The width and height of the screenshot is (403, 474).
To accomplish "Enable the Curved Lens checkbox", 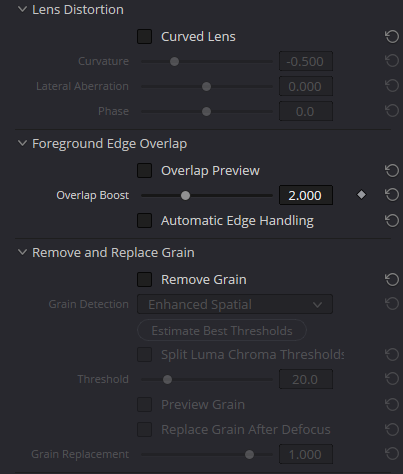I will [x=145, y=37].
